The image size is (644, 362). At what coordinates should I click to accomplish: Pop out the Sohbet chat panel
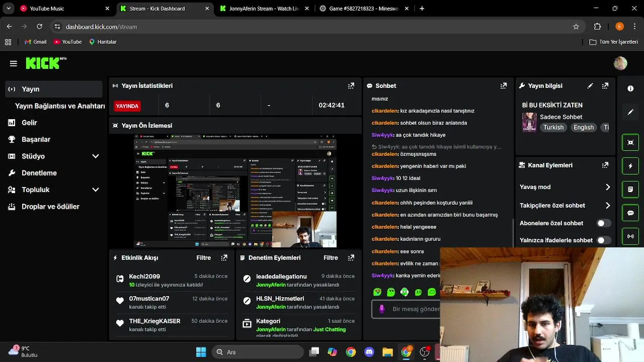(504, 86)
